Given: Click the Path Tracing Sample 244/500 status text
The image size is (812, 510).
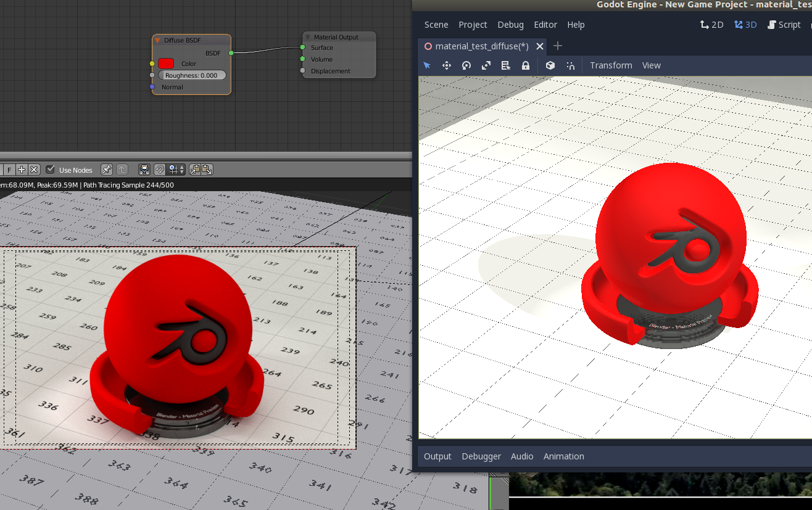Looking at the screenshot, I should (128, 185).
